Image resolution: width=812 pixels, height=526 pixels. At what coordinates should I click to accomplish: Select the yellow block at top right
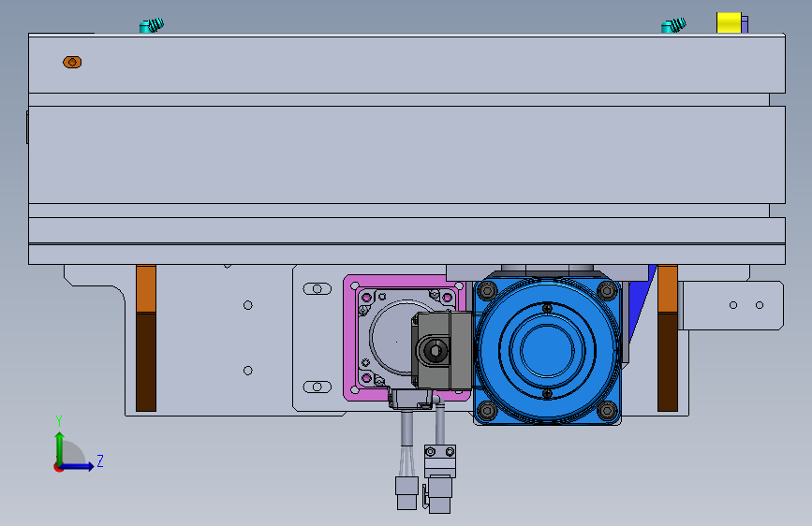[x=729, y=22]
